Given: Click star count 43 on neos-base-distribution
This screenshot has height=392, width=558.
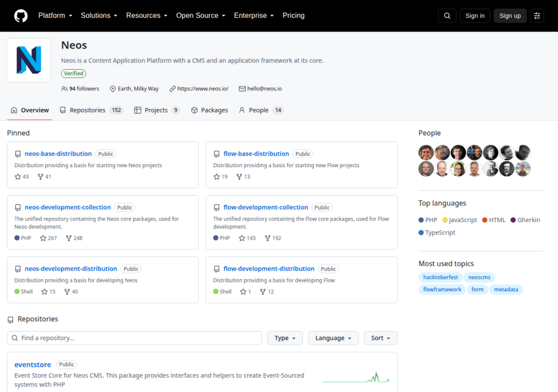Looking at the screenshot, I should coord(22,177).
